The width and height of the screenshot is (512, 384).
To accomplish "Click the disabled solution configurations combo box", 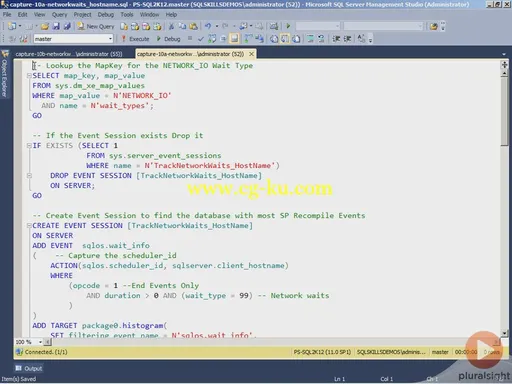I will [318, 26].
